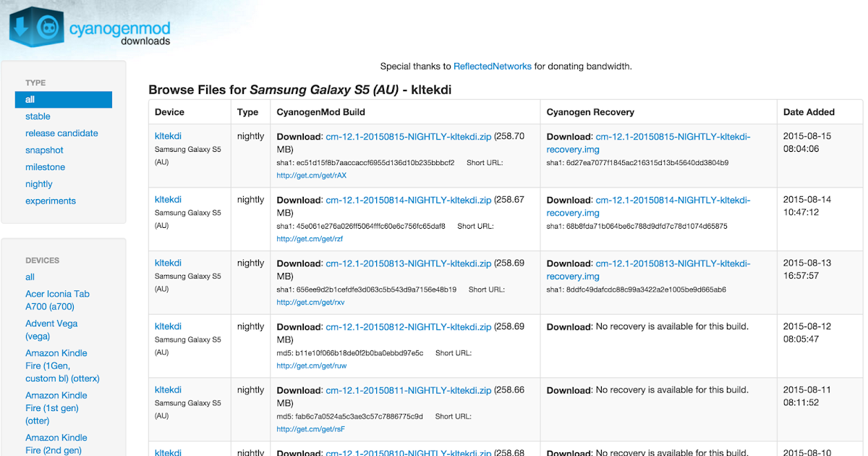Click kltekdi device link in 2015-08-15 row
The width and height of the screenshot is (868, 456).
[168, 136]
